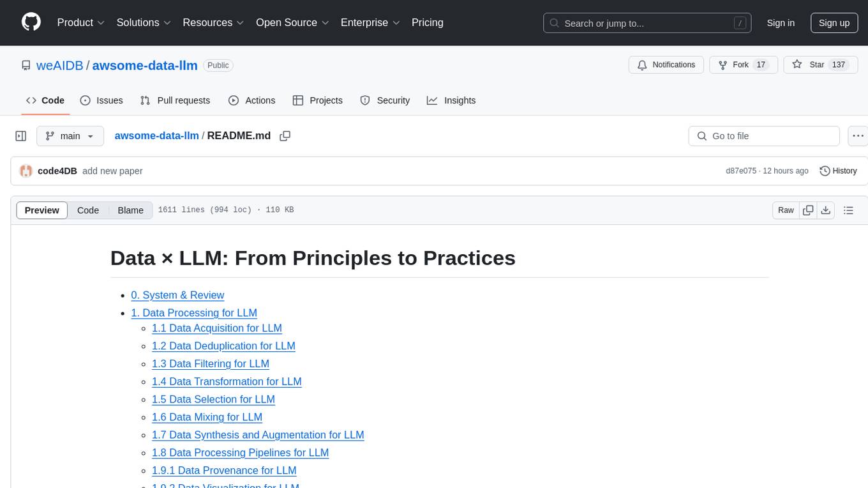Open the Projects tab
The width and height of the screenshot is (868, 488).
point(318,100)
